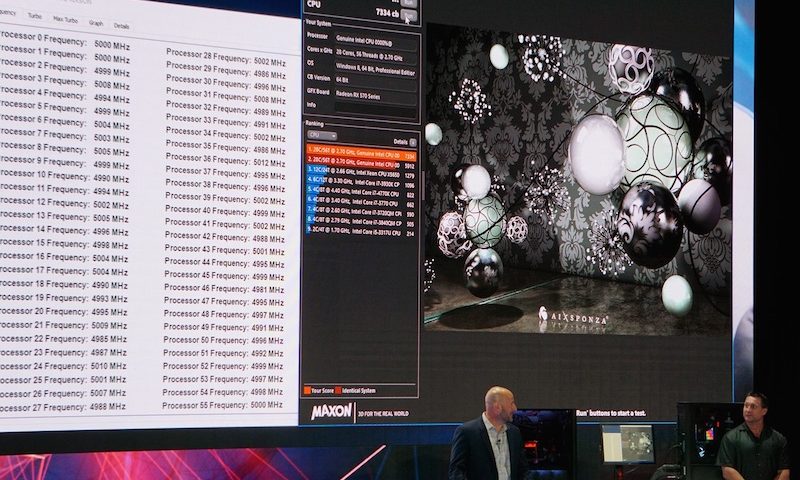Click the empty Info field

coord(376,109)
